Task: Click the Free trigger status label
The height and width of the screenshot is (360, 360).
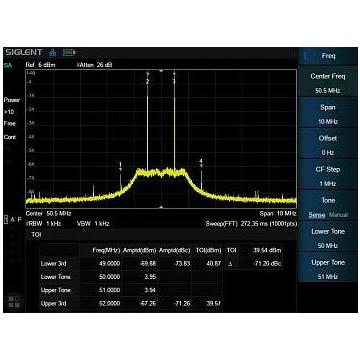Action: (10, 123)
